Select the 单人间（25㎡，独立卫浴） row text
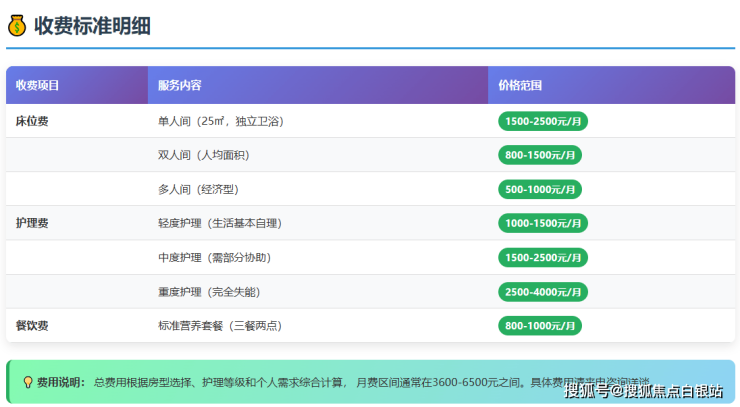The height and width of the screenshot is (407, 740). 220,121
